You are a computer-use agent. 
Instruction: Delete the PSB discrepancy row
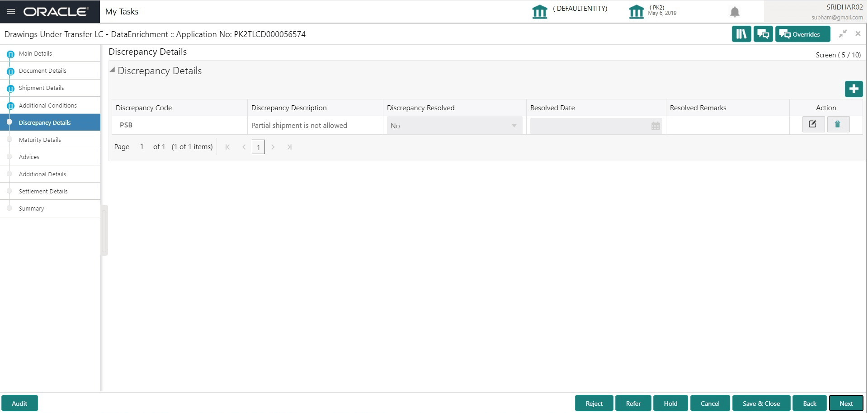[x=838, y=124]
